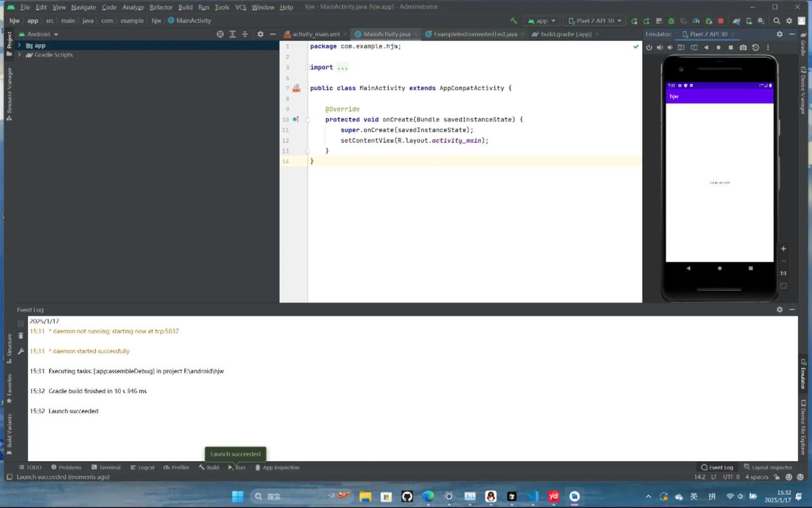
Task: Open the Profiler from the toolbar icon
Action: pyautogui.click(x=695, y=20)
